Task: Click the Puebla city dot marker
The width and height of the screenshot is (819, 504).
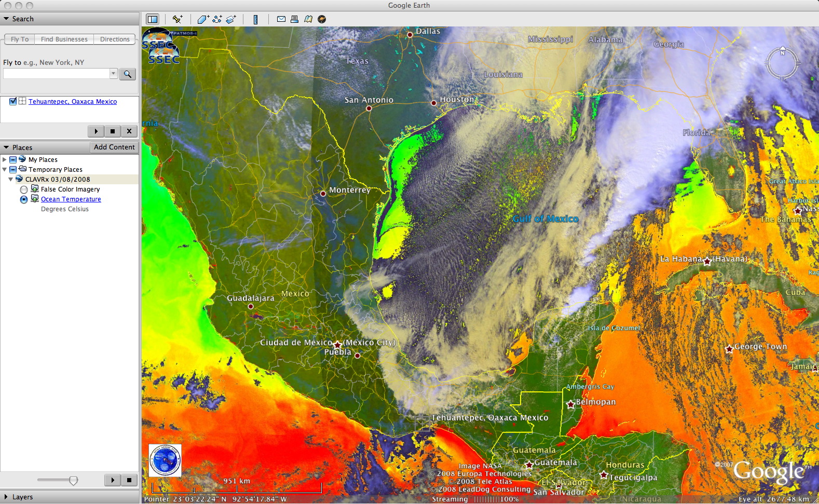Action: 357,356
